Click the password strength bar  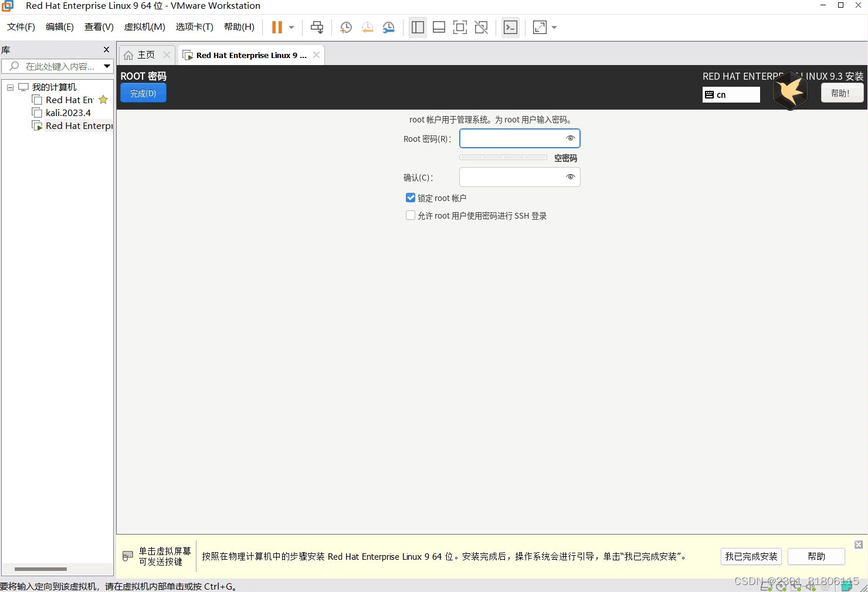point(503,158)
